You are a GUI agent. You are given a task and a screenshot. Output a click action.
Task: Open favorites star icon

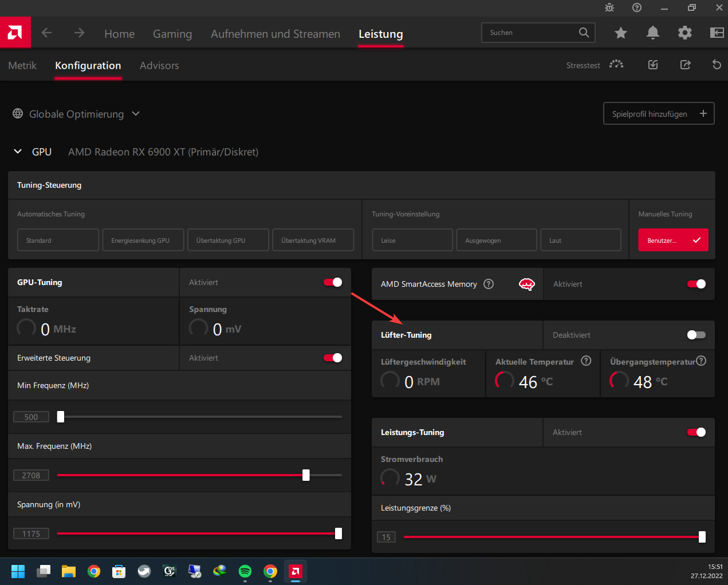pos(620,33)
